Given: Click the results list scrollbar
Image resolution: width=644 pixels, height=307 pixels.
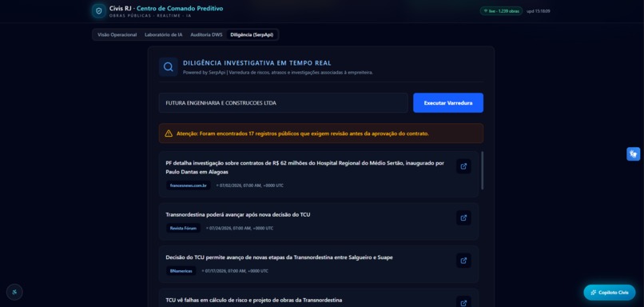Looking at the screenshot, I should coord(482,170).
